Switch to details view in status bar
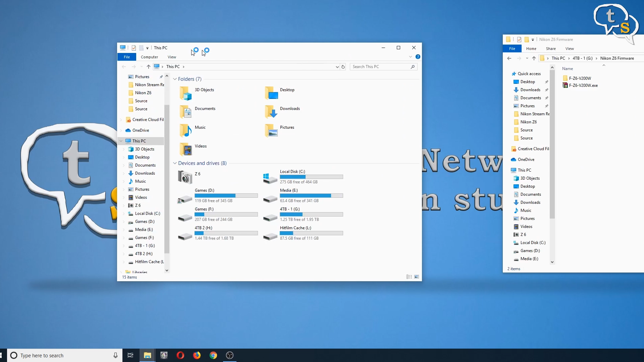The height and width of the screenshot is (362, 644). 409,277
